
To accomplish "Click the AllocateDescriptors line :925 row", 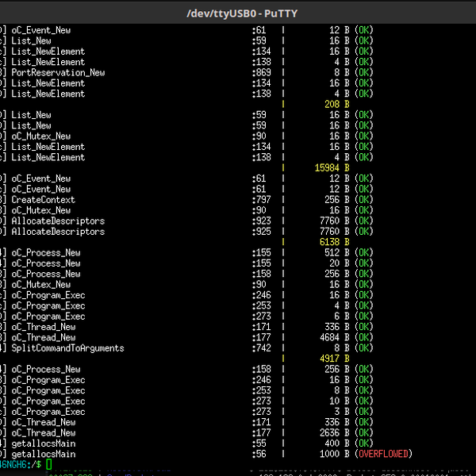I will 58,232.
